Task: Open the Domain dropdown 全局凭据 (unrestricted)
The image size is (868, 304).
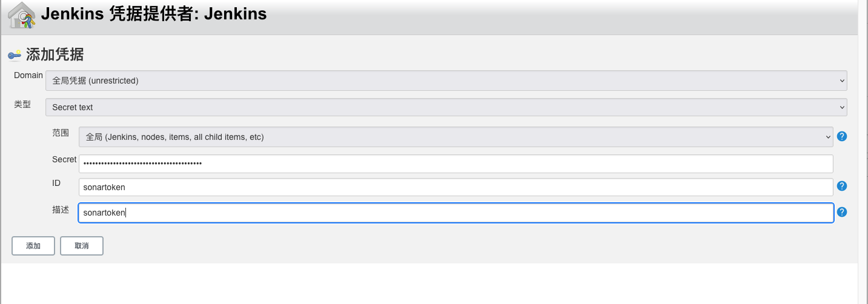Action: point(446,81)
